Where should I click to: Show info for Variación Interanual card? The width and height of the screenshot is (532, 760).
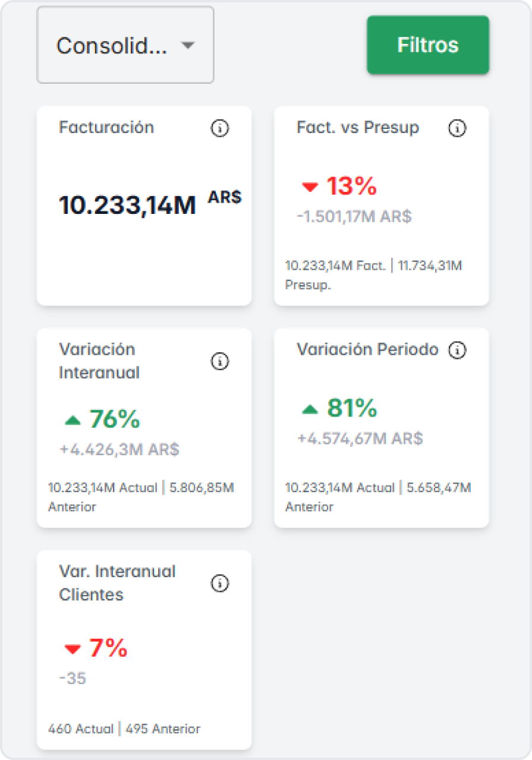coord(220,361)
